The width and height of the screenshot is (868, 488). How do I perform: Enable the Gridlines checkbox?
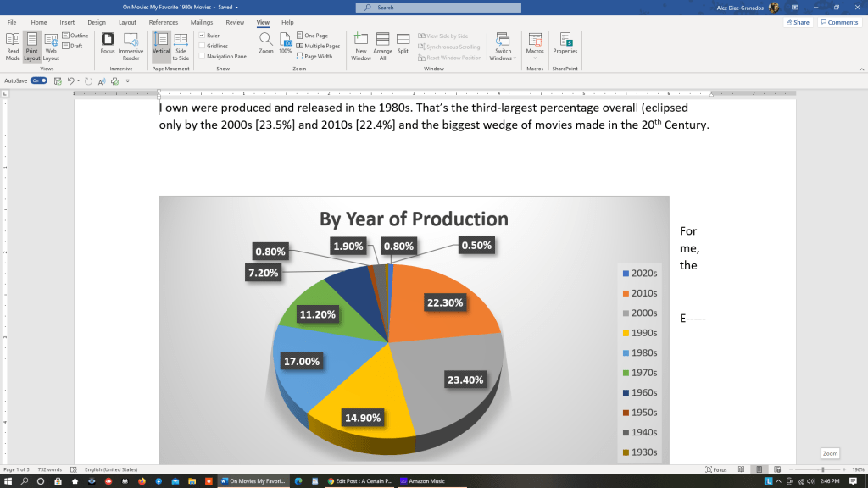pyautogui.click(x=202, y=46)
